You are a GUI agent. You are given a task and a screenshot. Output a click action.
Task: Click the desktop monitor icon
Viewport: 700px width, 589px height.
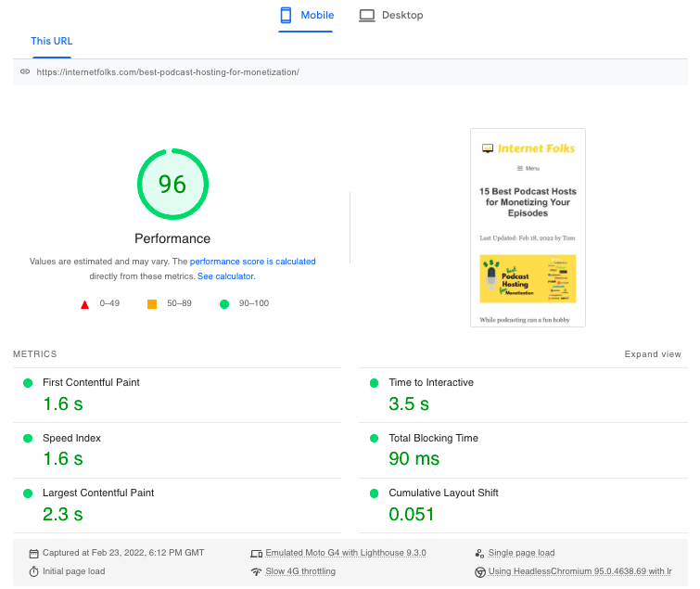coord(367,16)
